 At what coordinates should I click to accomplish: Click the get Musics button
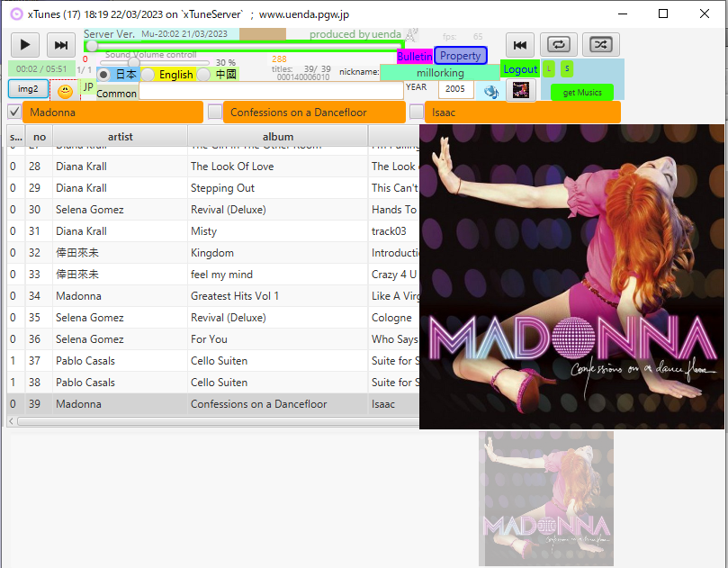(x=581, y=92)
